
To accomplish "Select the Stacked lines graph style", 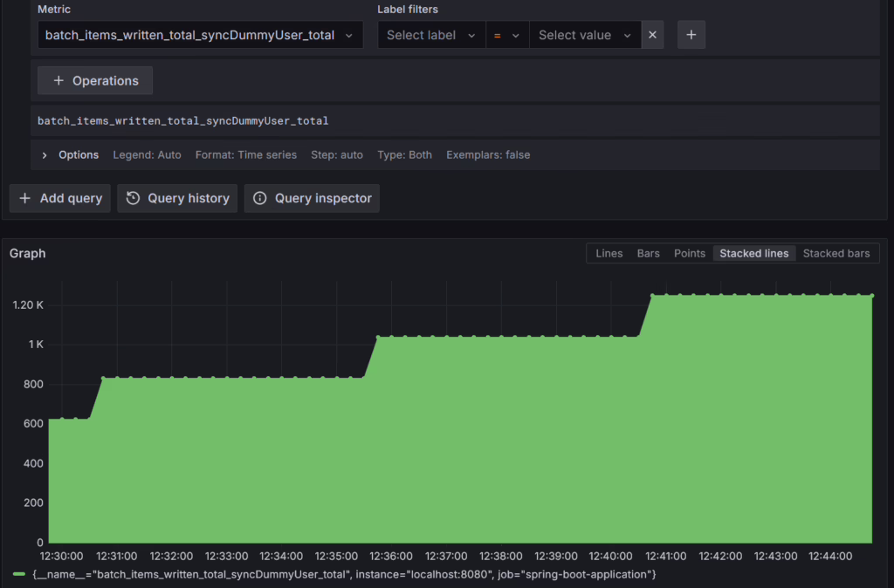I will 753,254.
